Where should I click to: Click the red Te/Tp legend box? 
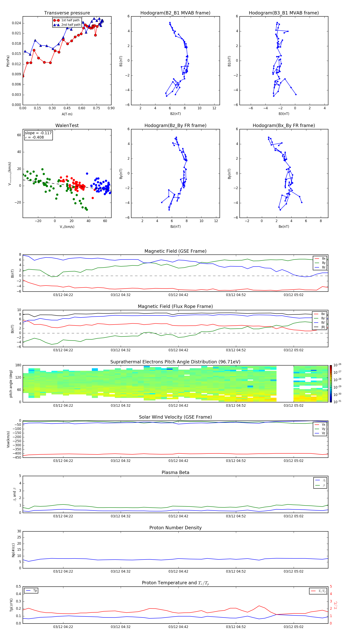(x=318, y=591)
